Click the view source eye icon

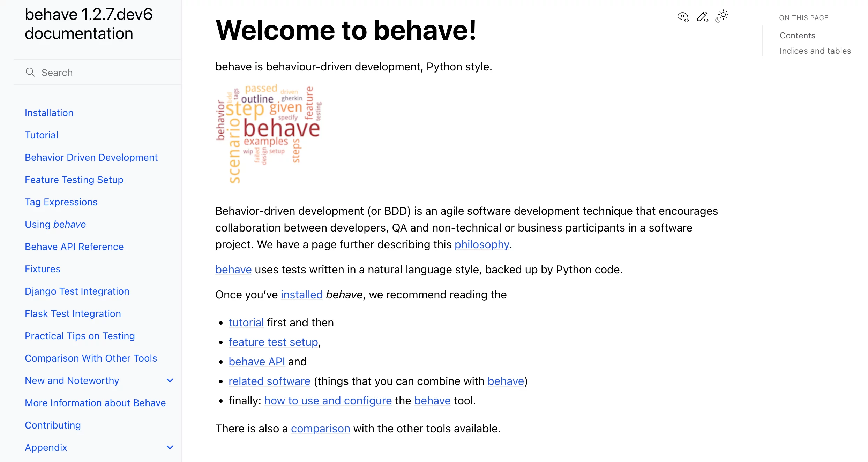pyautogui.click(x=683, y=16)
